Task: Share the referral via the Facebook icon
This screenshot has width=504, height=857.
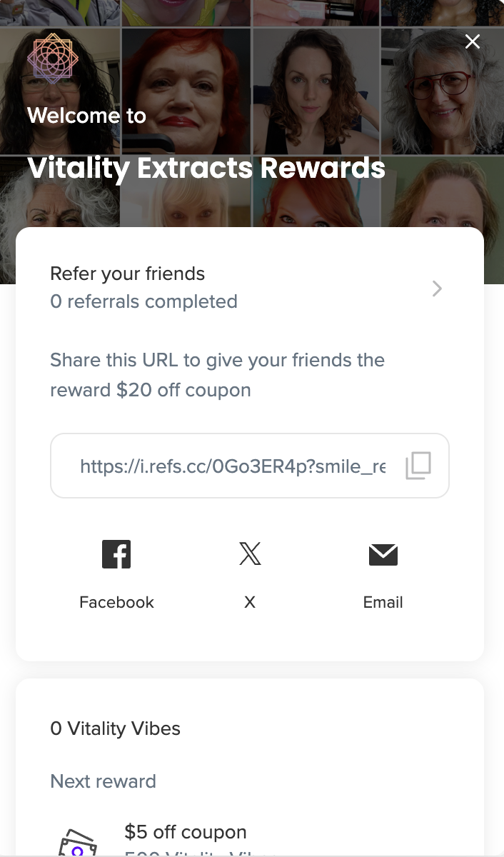Action: tap(116, 554)
